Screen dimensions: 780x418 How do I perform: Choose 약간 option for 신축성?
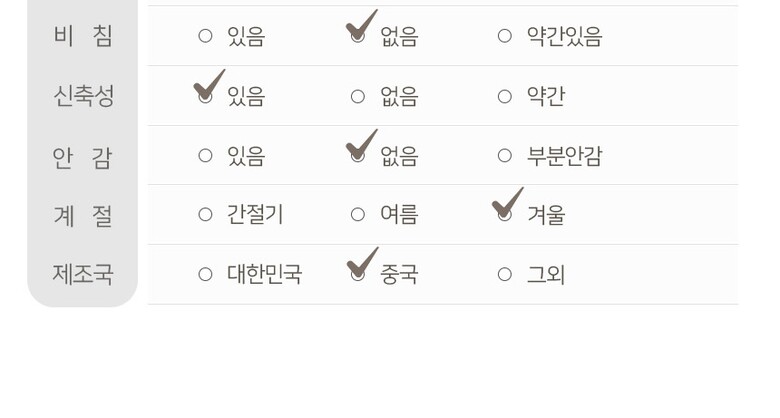505,97
